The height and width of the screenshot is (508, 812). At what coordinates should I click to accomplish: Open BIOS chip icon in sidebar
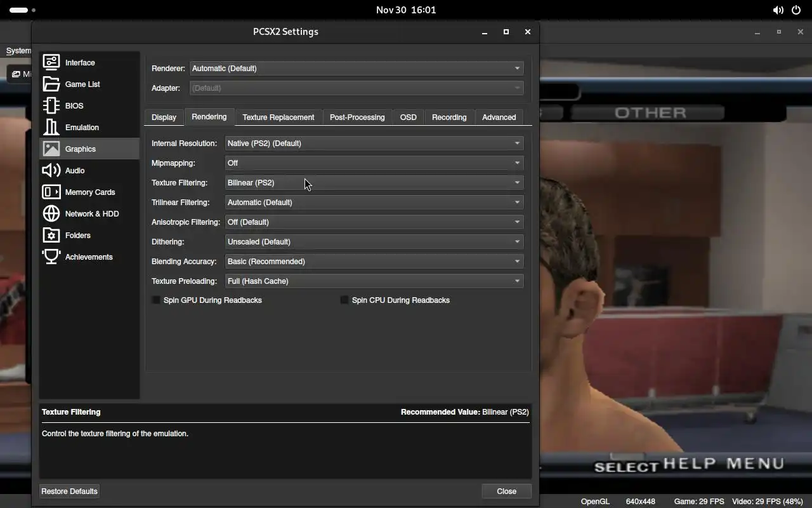coord(51,105)
